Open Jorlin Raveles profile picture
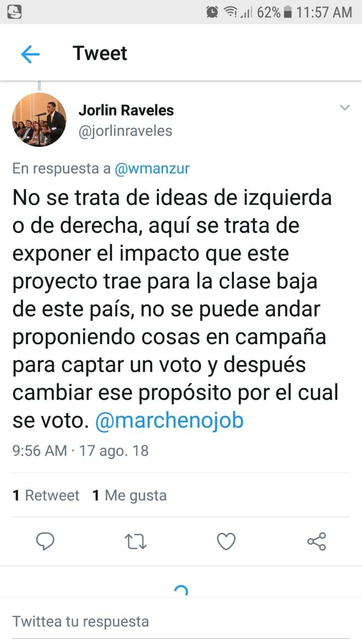The width and height of the screenshot is (362, 644). click(39, 120)
